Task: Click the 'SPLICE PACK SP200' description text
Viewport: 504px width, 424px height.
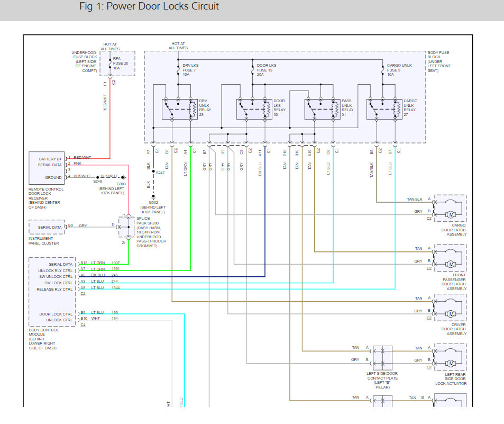Action: click(x=151, y=232)
